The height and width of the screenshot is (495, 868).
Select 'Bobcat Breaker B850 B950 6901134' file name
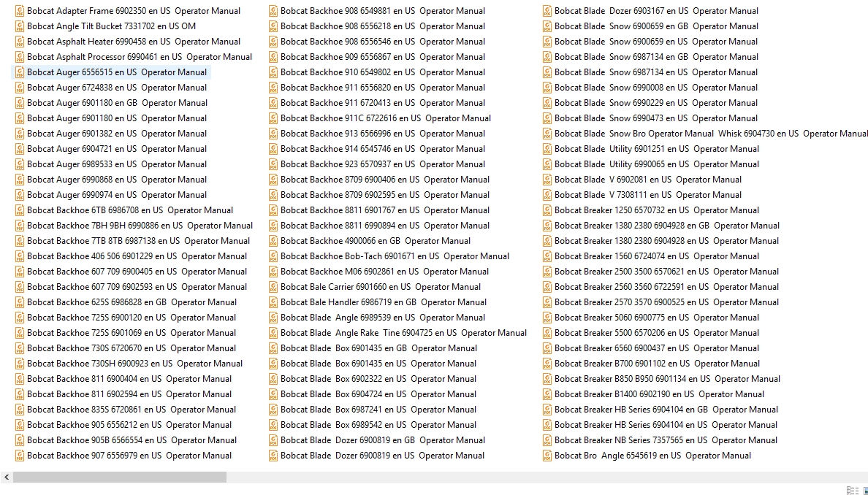pyautogui.click(x=668, y=379)
